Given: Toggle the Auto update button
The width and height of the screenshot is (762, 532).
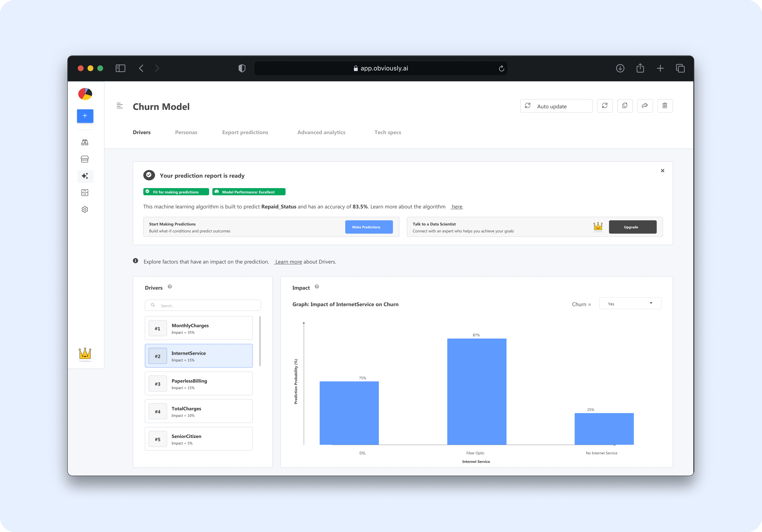Looking at the screenshot, I should (556, 106).
